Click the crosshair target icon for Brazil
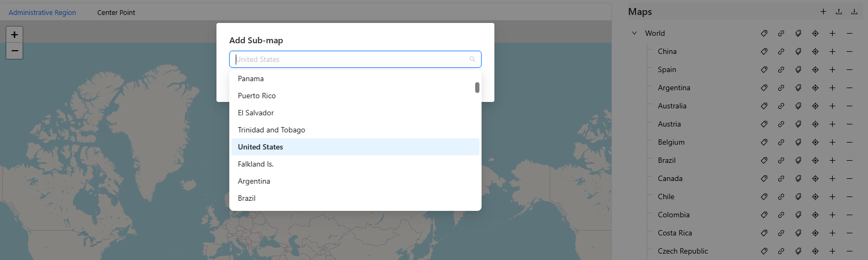The image size is (868, 260). (x=815, y=161)
